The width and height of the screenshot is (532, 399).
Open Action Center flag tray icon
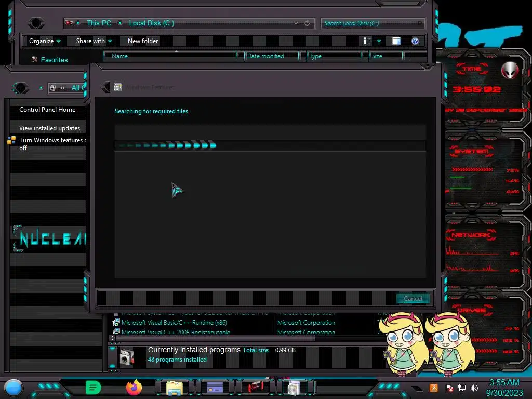[x=449, y=388]
